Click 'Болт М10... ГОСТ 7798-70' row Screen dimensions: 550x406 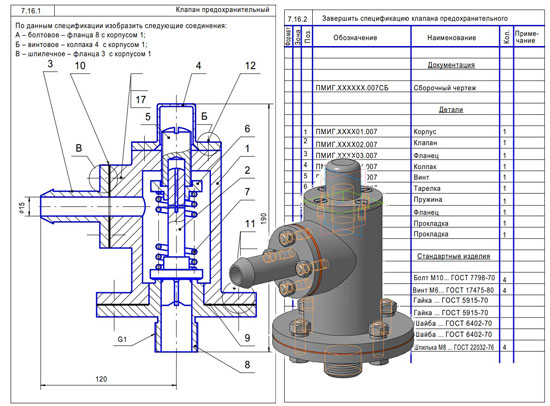(x=454, y=278)
